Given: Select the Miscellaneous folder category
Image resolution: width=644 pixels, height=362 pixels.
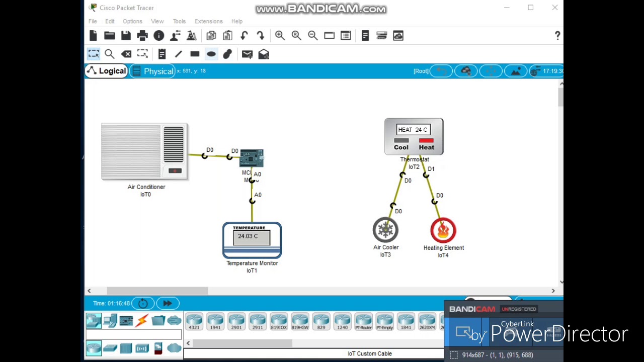Looking at the screenshot, I should [x=158, y=320].
